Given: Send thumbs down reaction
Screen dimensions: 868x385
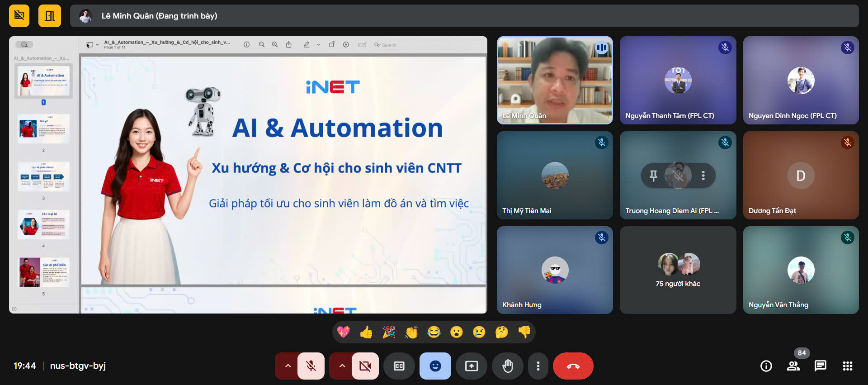Looking at the screenshot, I should point(524,333).
